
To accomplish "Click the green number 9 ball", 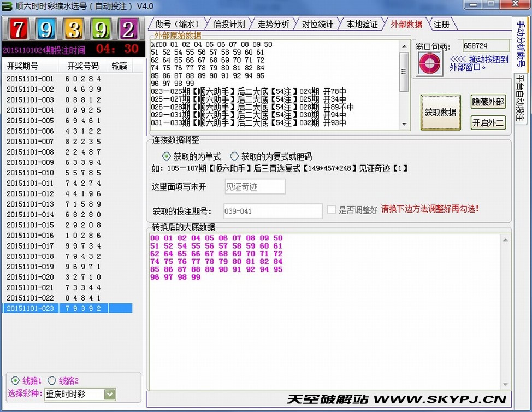I will point(101,30).
